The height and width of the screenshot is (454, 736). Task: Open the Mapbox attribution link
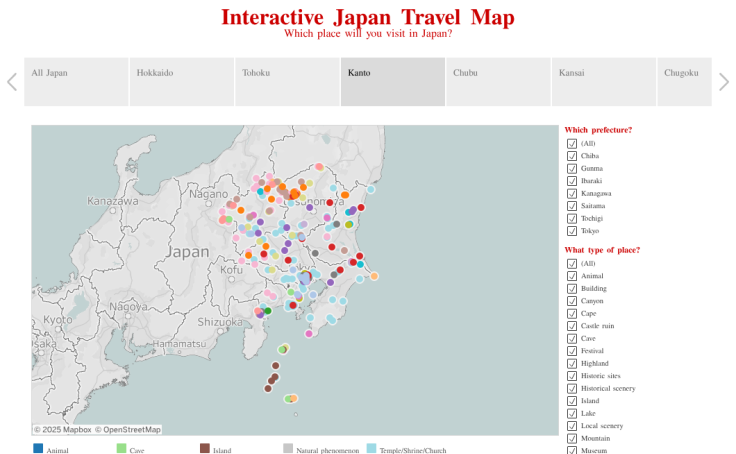point(63,430)
